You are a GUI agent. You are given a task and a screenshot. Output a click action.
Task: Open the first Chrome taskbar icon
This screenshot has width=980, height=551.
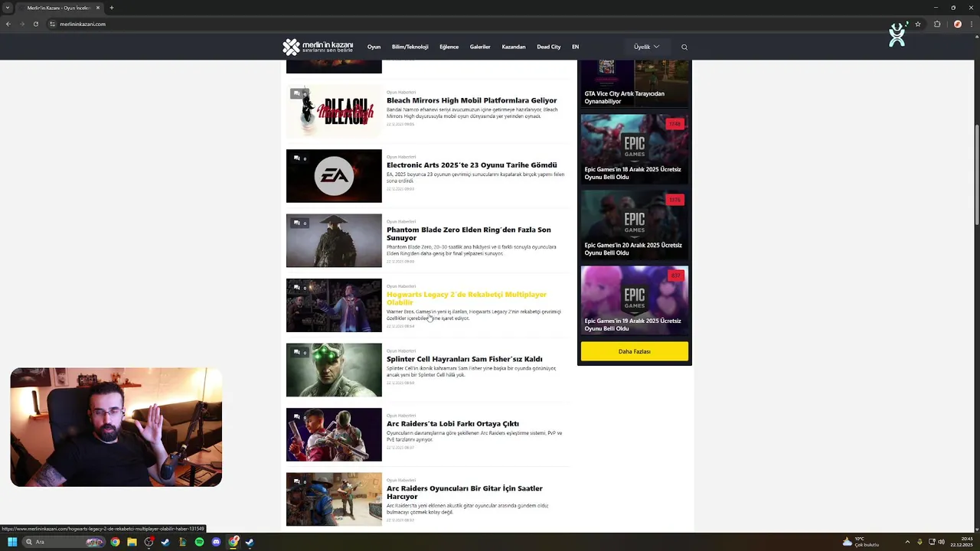[x=115, y=542]
